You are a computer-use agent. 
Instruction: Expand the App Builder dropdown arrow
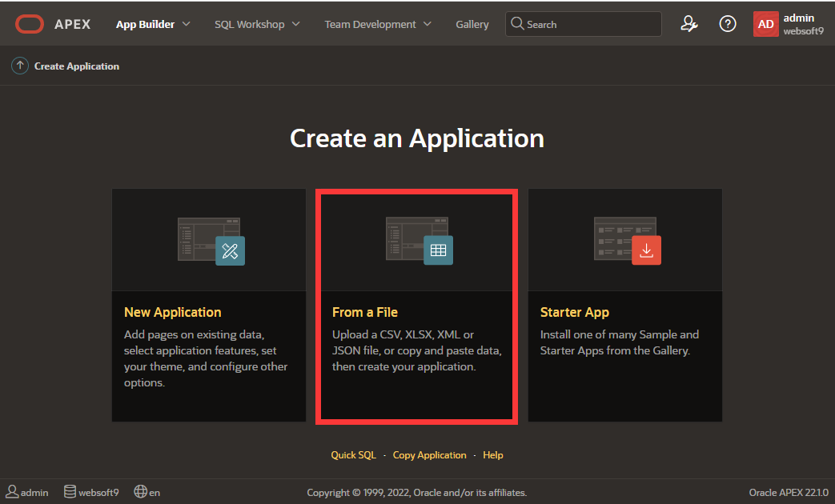187,24
